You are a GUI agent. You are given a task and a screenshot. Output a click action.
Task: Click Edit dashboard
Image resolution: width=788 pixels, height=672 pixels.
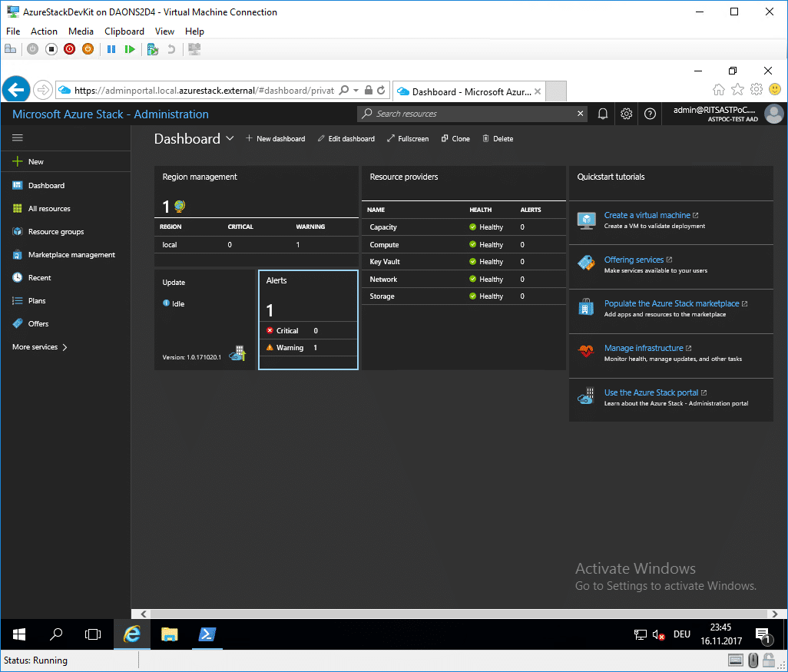point(346,139)
